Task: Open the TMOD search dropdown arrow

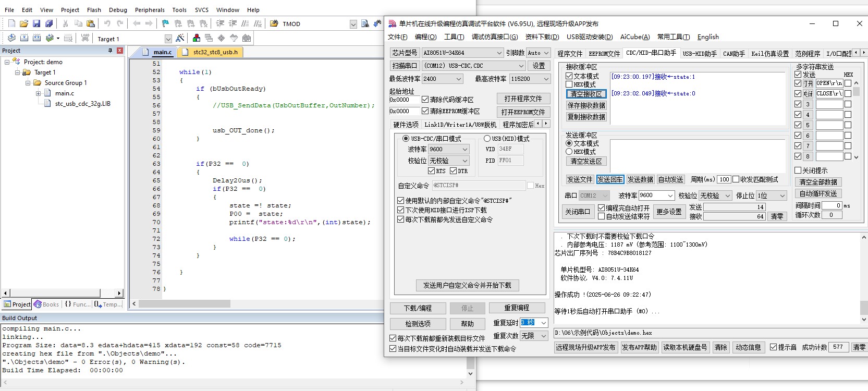Action: 353,24
